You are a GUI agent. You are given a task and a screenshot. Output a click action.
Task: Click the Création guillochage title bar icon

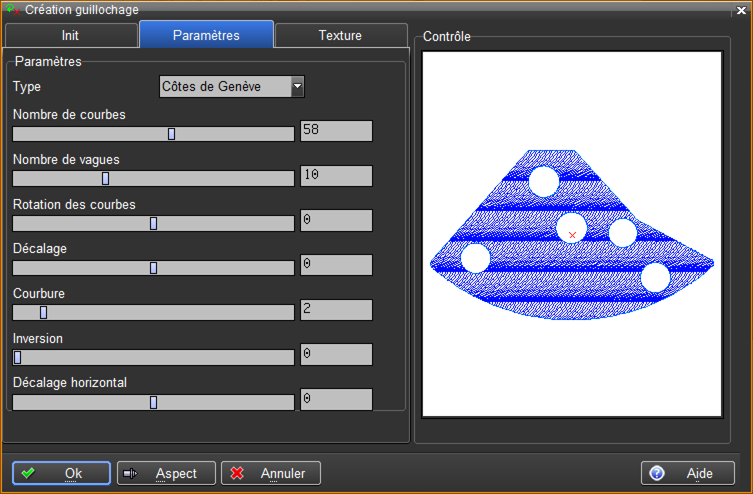pyautogui.click(x=13, y=9)
